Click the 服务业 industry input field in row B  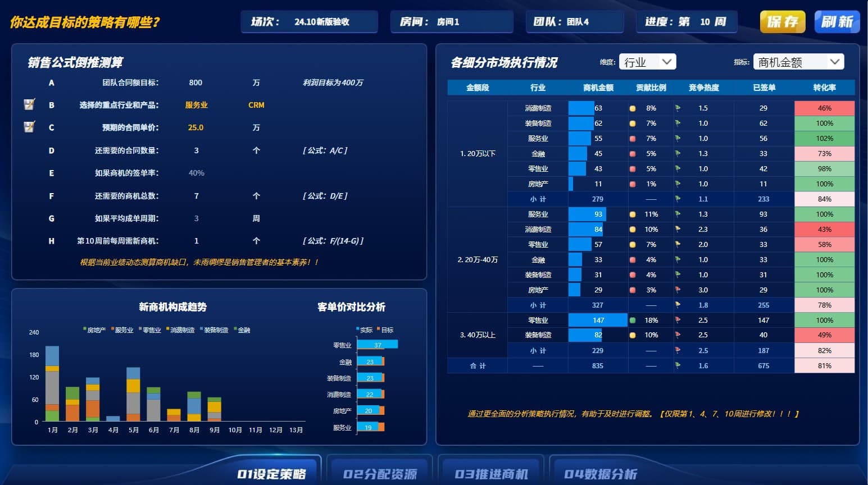click(196, 105)
